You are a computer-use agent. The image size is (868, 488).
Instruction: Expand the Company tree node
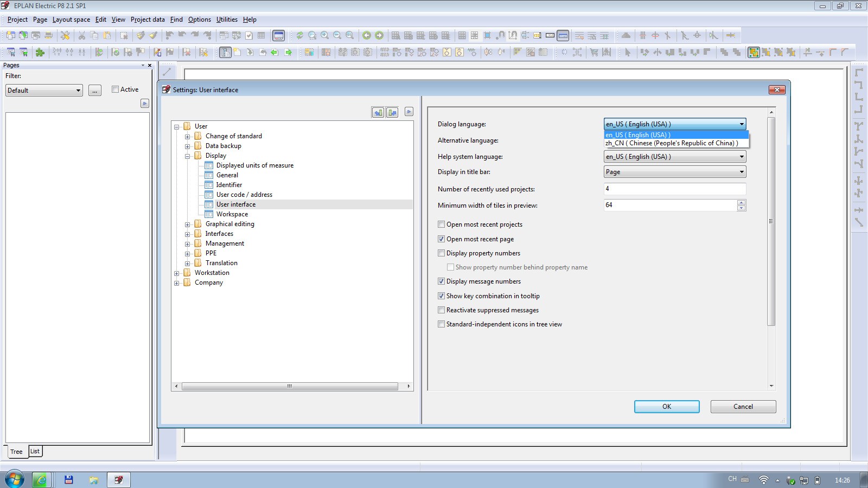pyautogui.click(x=177, y=282)
